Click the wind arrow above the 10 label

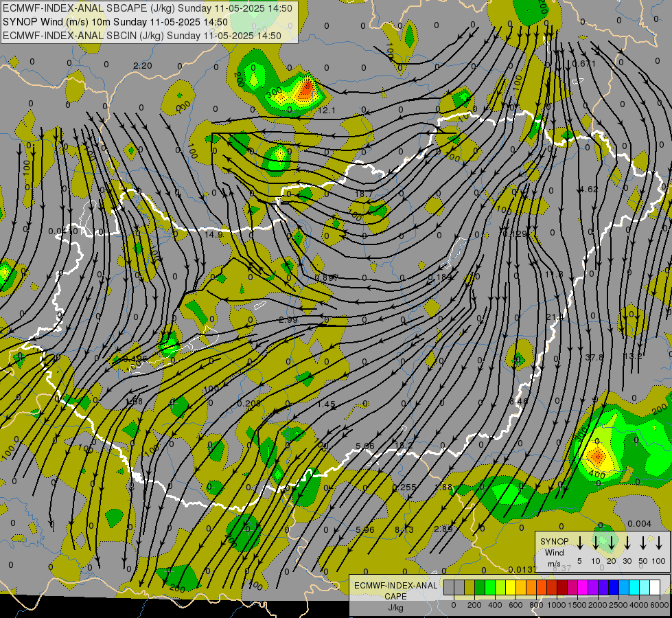point(595,543)
